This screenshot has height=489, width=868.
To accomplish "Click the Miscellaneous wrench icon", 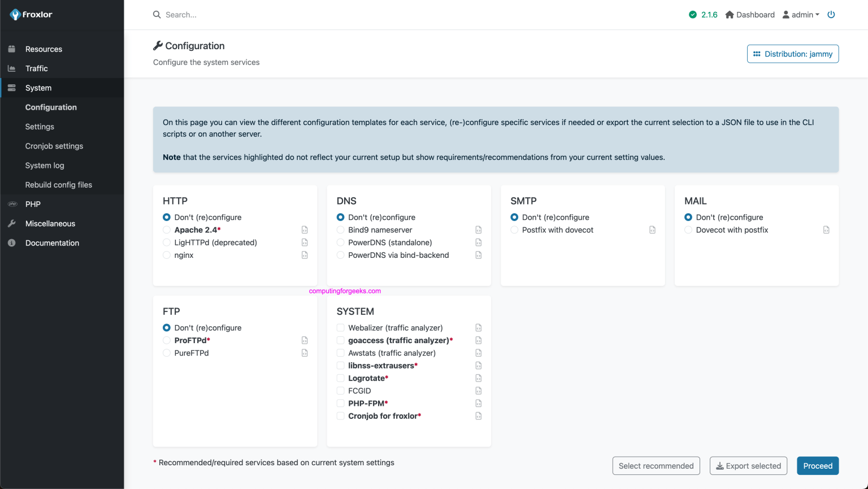I will point(12,223).
